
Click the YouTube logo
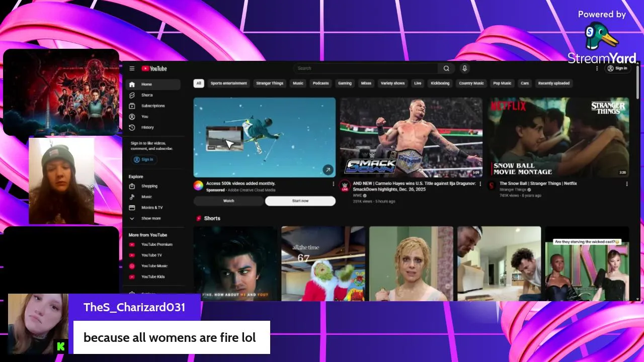pos(154,68)
